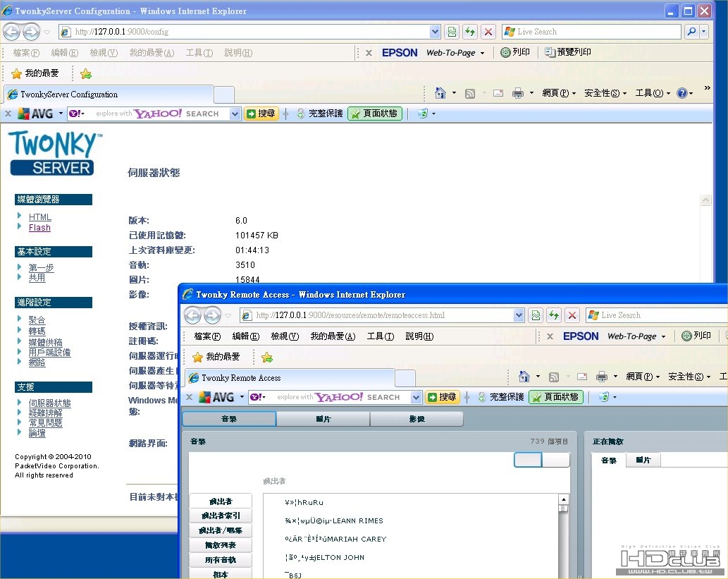Image resolution: width=728 pixels, height=579 pixels.
Task: Open Yahoo search dropdown arrow in Configuration window
Action: click(x=235, y=114)
